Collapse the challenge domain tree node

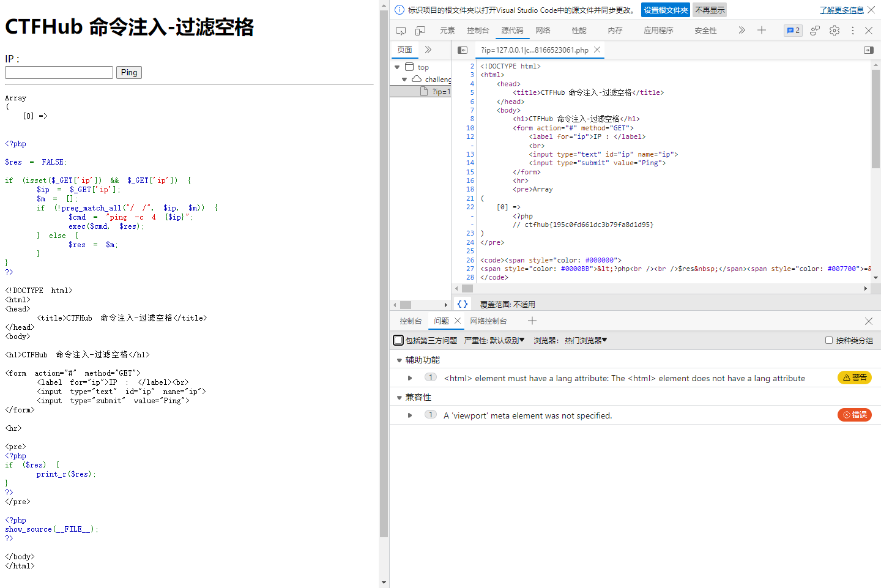pyautogui.click(x=404, y=80)
